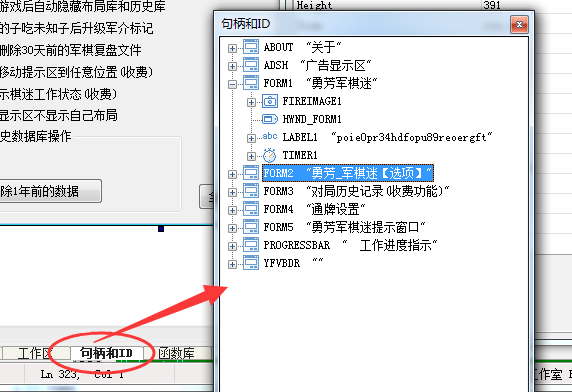The image size is (572, 392).
Task: Click 移动提示区到任意位置(收费) option text
Action: click(x=76, y=72)
